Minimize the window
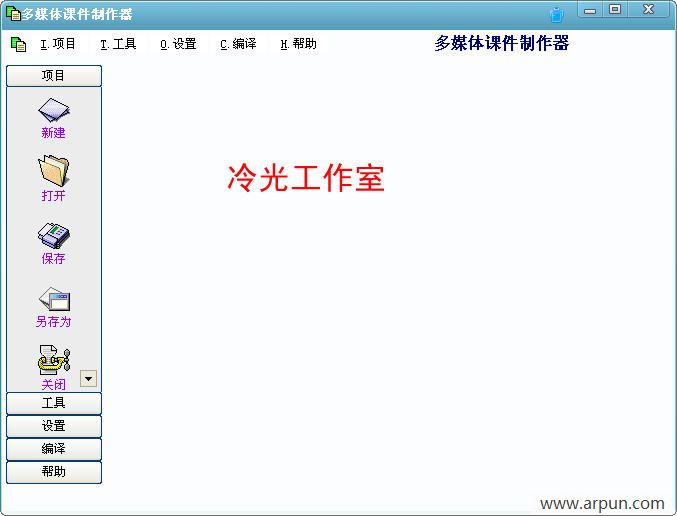The width and height of the screenshot is (677, 516). (590, 9)
